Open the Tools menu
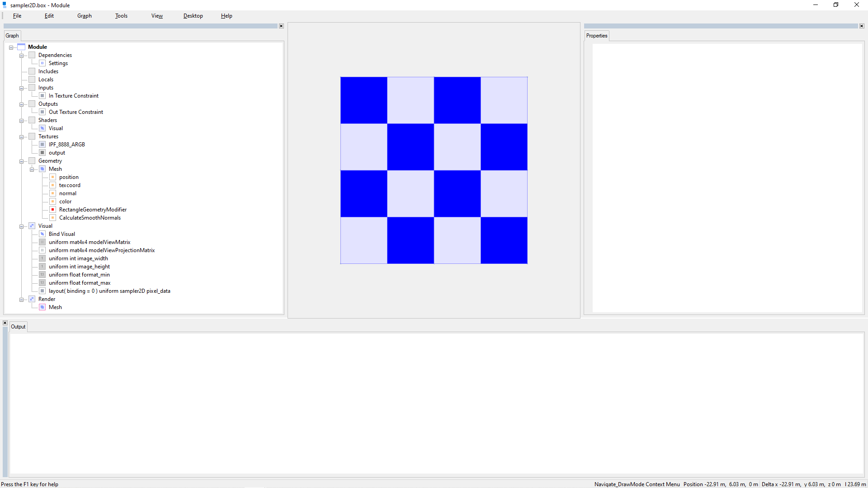868x488 pixels. (121, 15)
